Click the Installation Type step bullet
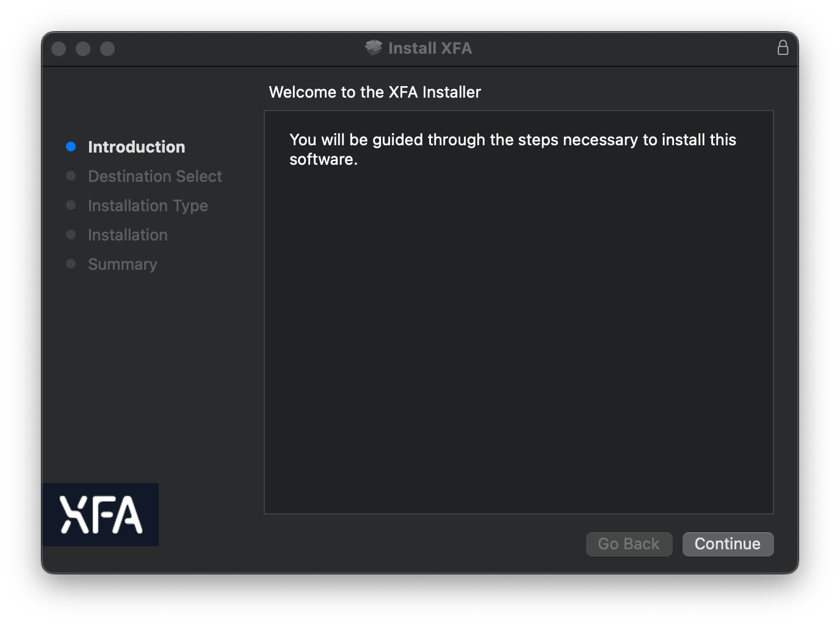The height and width of the screenshot is (625, 840). (x=71, y=205)
